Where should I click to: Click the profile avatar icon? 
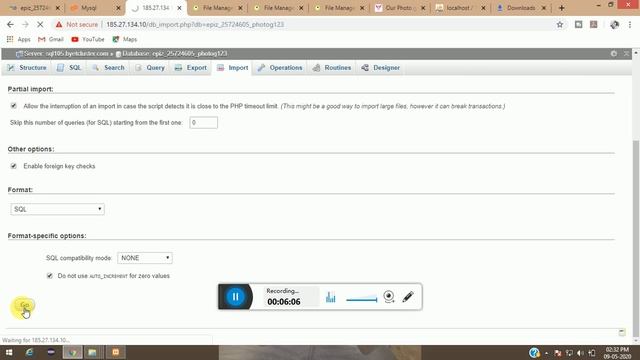(614, 24)
